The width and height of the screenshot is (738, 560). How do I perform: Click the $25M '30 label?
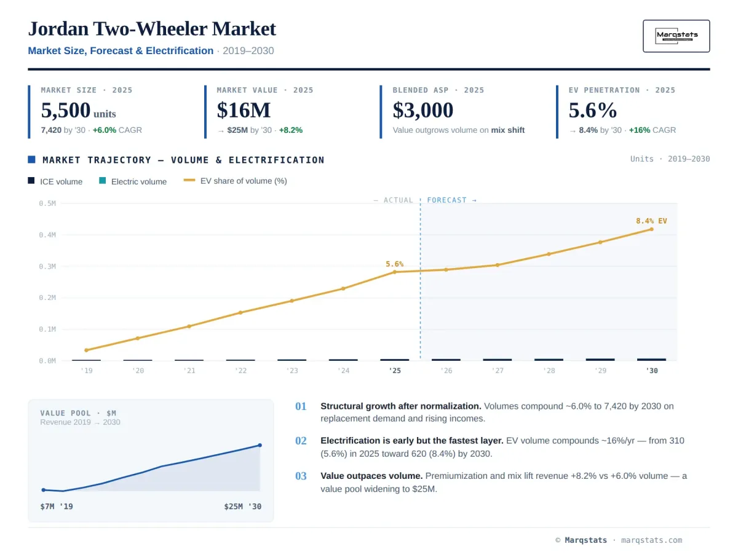pyautogui.click(x=242, y=507)
